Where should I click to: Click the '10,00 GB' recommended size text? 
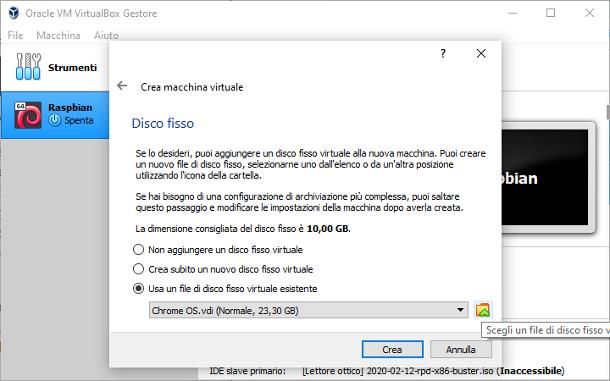328,228
